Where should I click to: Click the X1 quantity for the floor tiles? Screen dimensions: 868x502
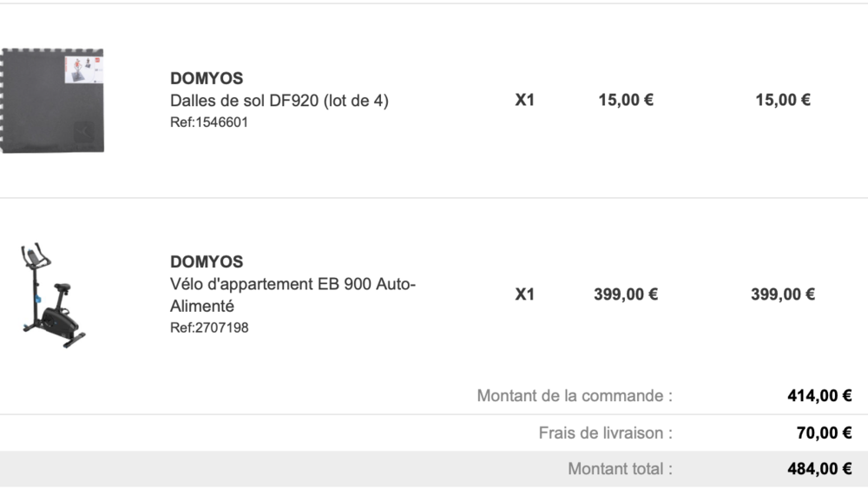pos(525,100)
